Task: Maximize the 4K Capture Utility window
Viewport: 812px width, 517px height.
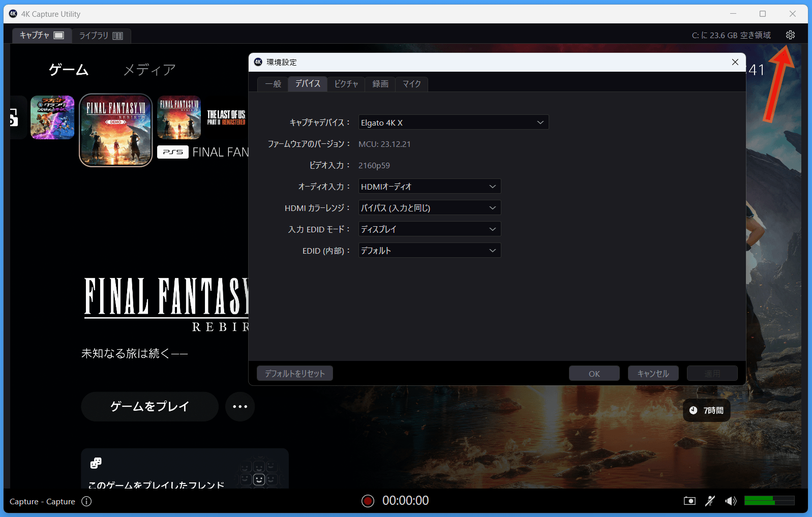Action: pos(763,14)
